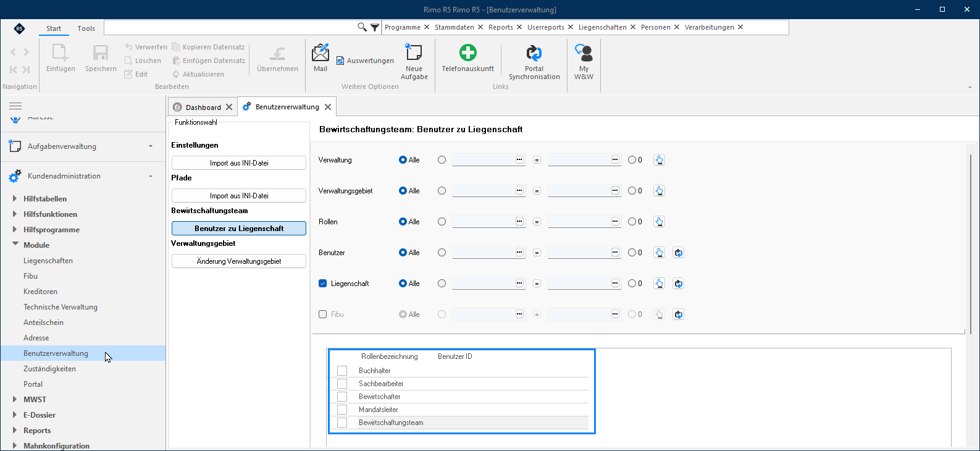Open Zuständigkeiten in module tree
Screen dimensions: 980x451
pos(49,369)
